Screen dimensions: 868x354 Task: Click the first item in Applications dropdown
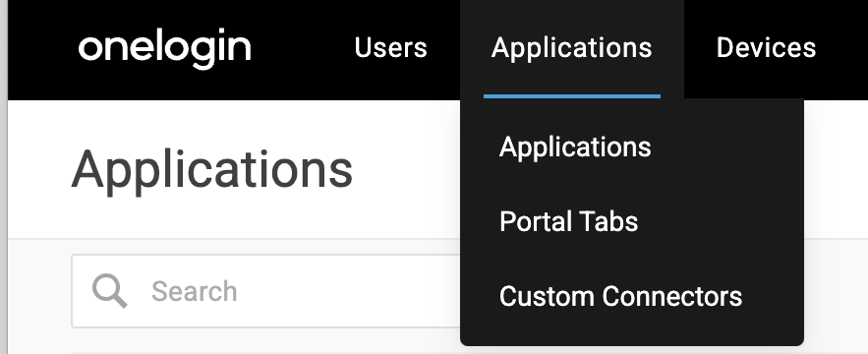coord(575,147)
